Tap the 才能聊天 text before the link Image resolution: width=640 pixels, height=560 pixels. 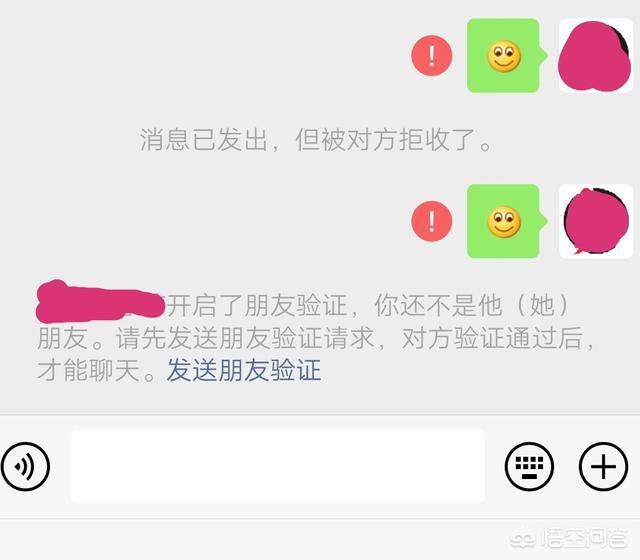tap(89, 370)
